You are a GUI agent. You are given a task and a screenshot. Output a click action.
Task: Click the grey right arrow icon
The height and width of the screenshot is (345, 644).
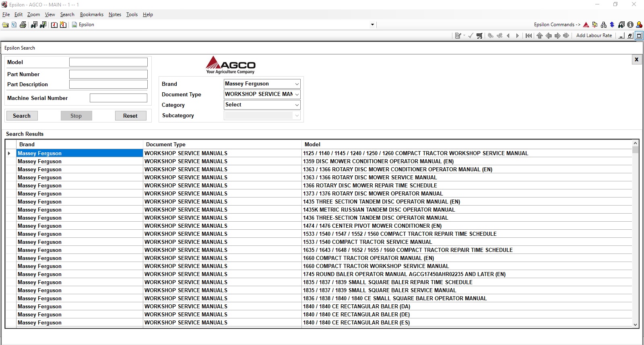557,35
